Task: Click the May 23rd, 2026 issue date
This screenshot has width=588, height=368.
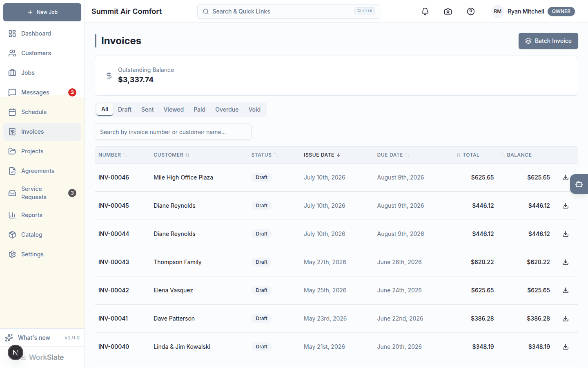Action: (x=325, y=319)
